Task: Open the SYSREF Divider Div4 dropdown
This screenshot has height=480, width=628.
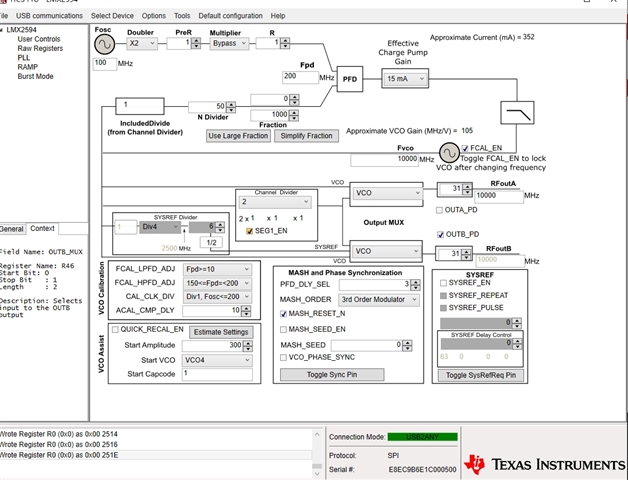Action: (x=160, y=227)
